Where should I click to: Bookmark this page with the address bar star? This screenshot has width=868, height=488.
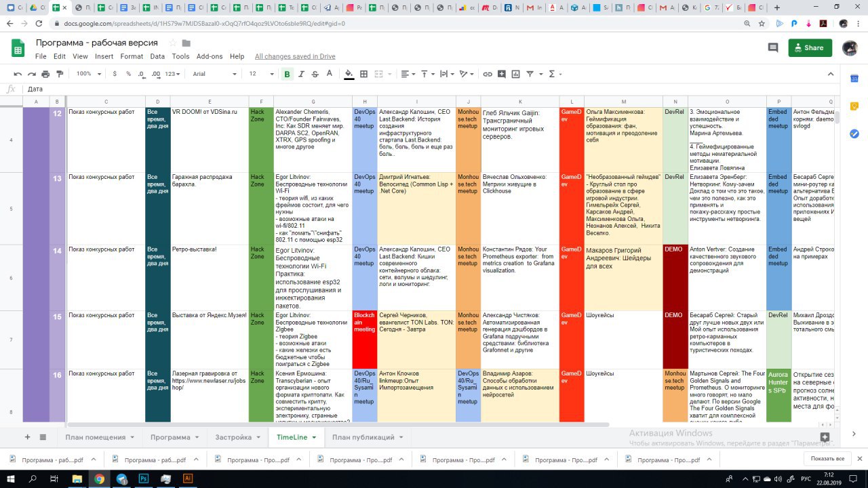(x=762, y=23)
